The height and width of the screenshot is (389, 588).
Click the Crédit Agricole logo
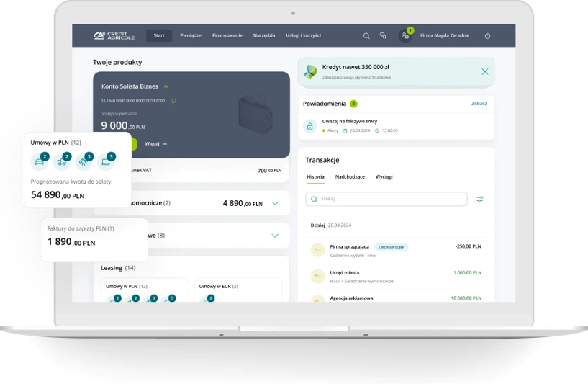[x=114, y=35]
